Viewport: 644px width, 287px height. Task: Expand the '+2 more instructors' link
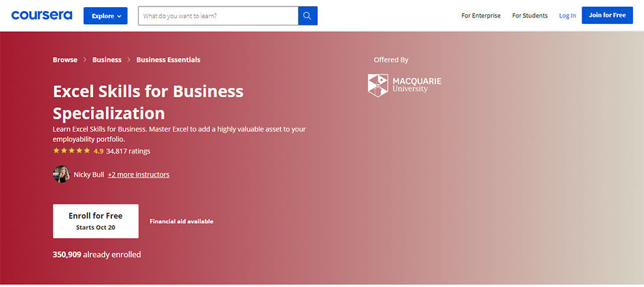pos(139,174)
